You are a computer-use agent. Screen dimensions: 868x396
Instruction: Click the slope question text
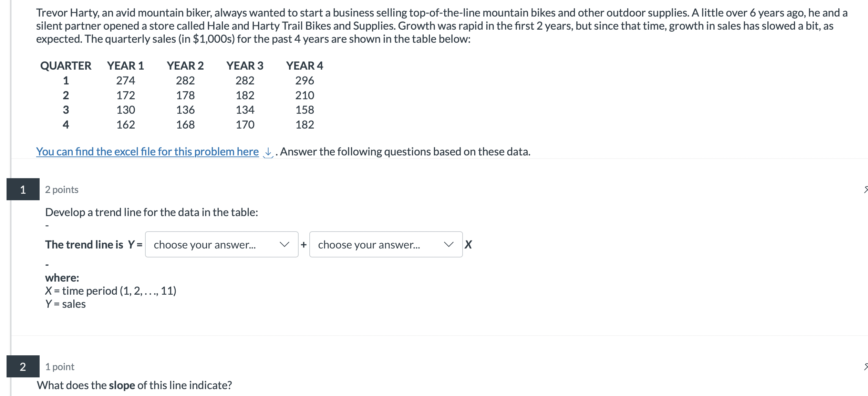click(x=134, y=385)
